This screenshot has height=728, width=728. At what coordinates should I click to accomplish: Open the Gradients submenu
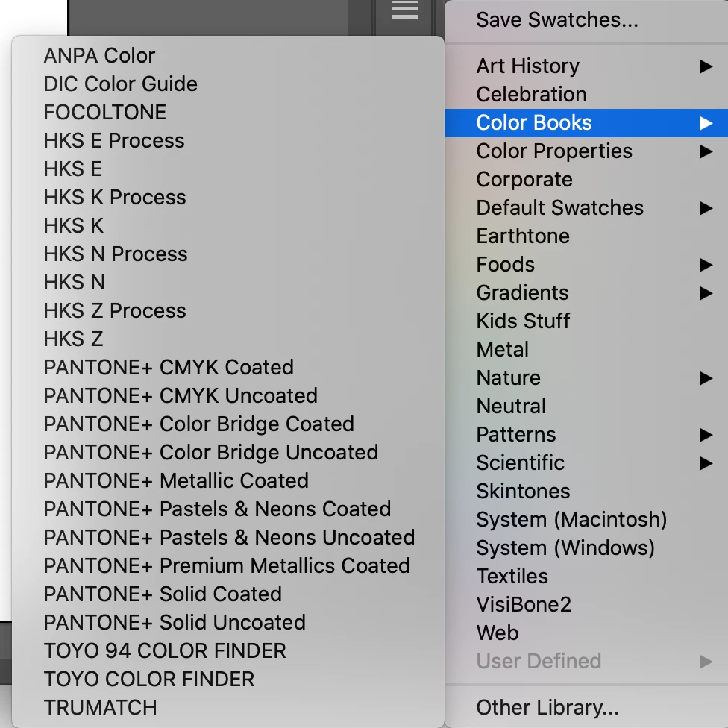pos(586,293)
